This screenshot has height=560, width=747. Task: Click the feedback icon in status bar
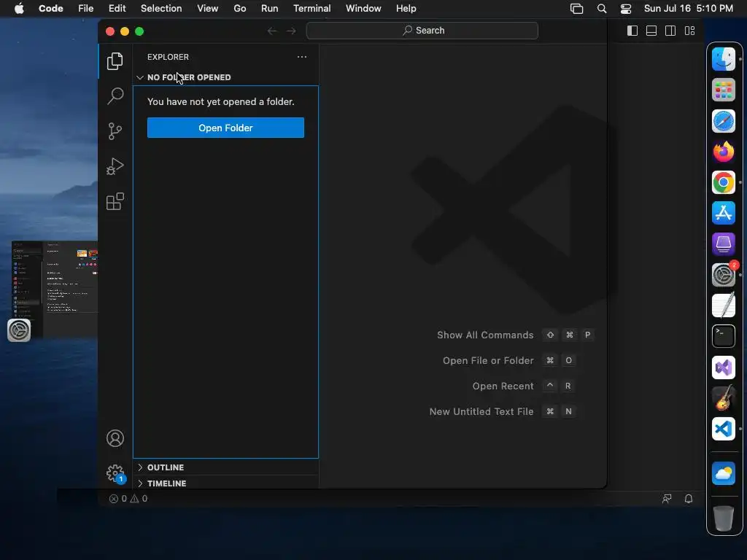pyautogui.click(x=667, y=499)
